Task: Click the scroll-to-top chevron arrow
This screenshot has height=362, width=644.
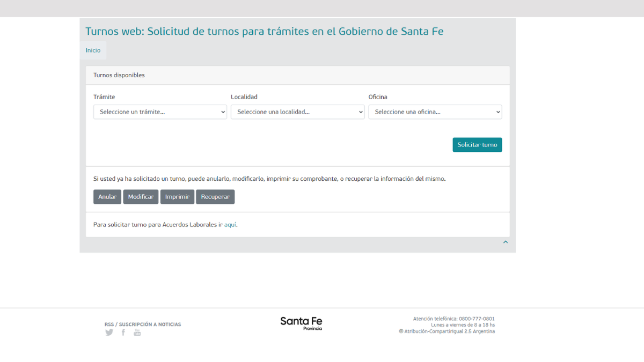Action: (x=505, y=242)
